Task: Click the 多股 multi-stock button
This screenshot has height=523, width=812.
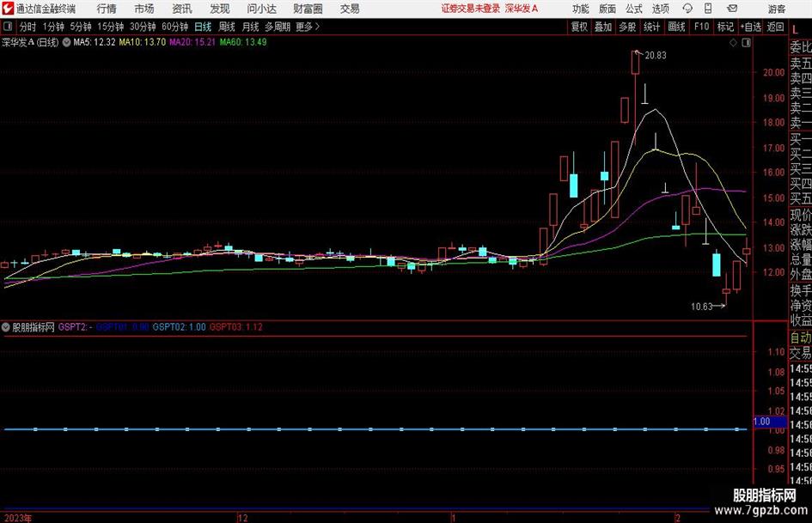Action: click(627, 27)
